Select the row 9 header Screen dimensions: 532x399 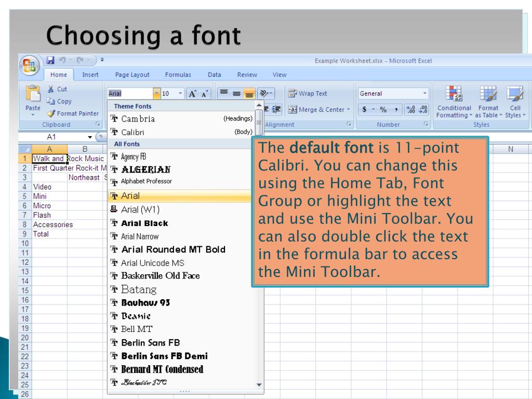click(x=25, y=234)
